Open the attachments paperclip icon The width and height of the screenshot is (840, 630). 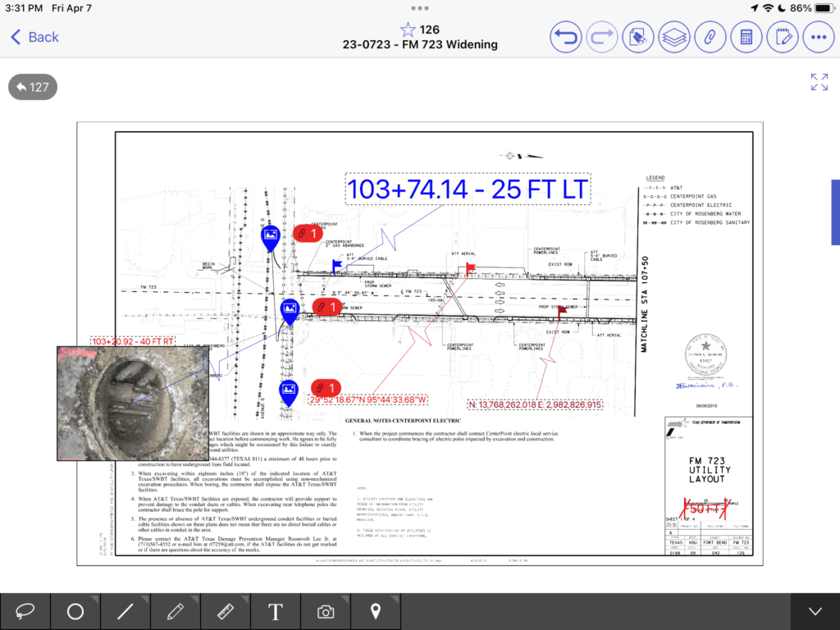(x=710, y=37)
